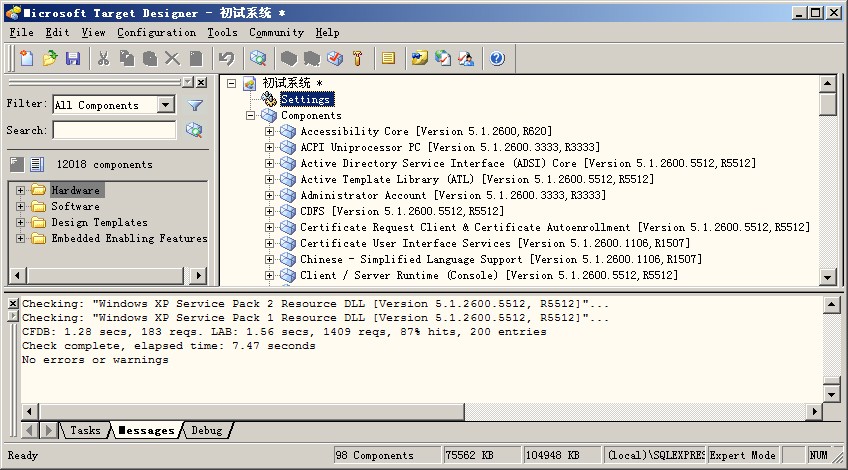Open the Edit menu
Screen dimensions: 848x470
click(x=57, y=32)
